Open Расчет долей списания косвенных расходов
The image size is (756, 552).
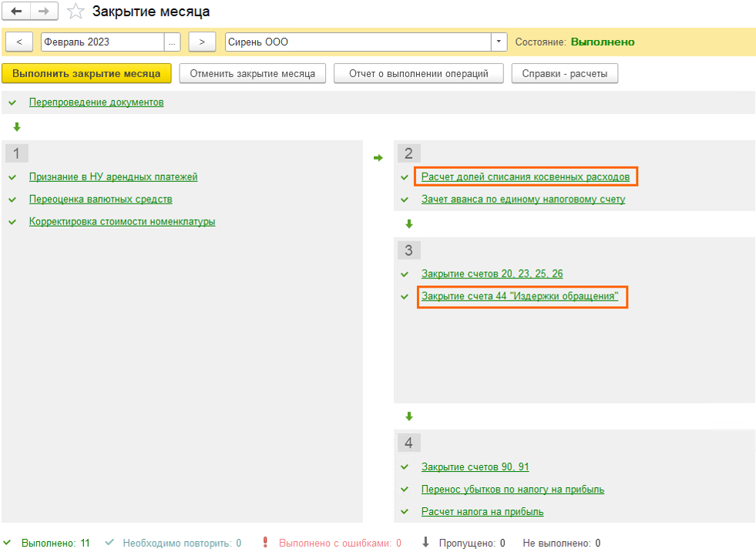[526, 177]
